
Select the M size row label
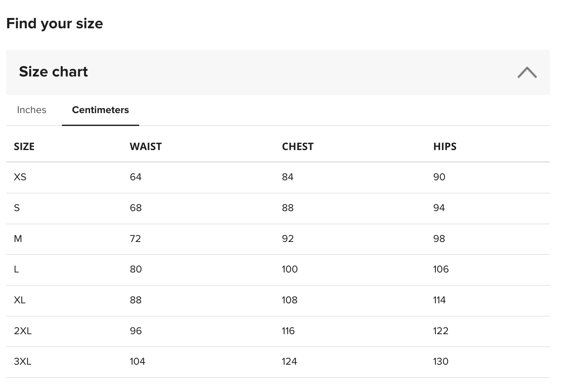pyautogui.click(x=18, y=239)
